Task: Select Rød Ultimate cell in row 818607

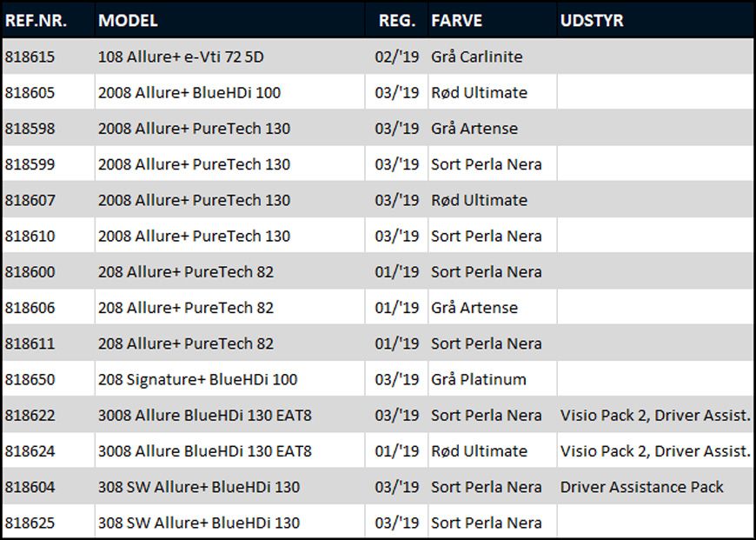Action: click(x=480, y=200)
